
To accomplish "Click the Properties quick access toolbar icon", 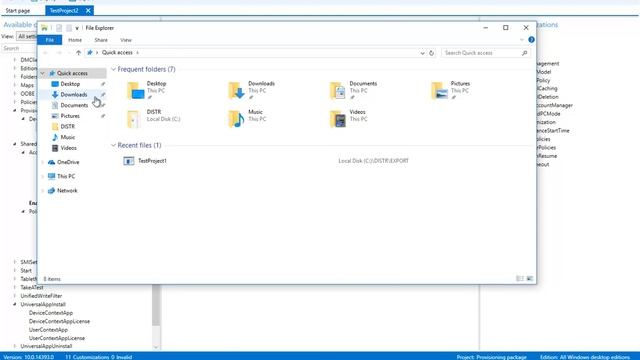I will click(x=59, y=28).
